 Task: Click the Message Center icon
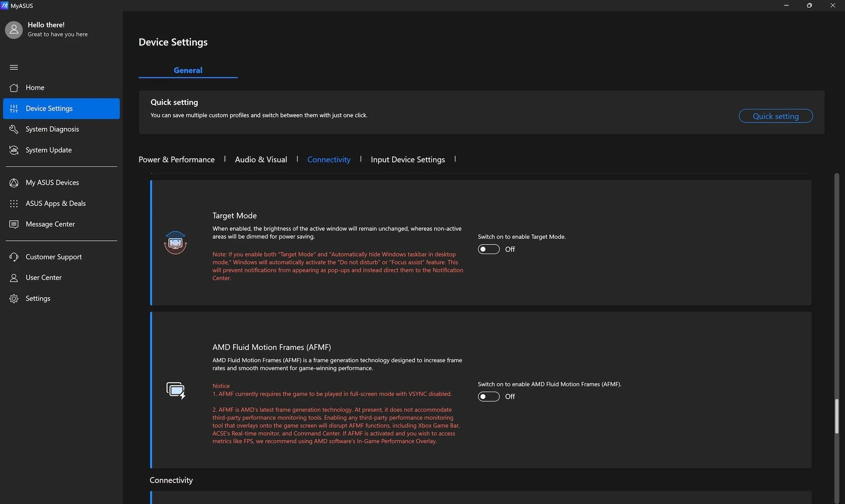[14, 224]
